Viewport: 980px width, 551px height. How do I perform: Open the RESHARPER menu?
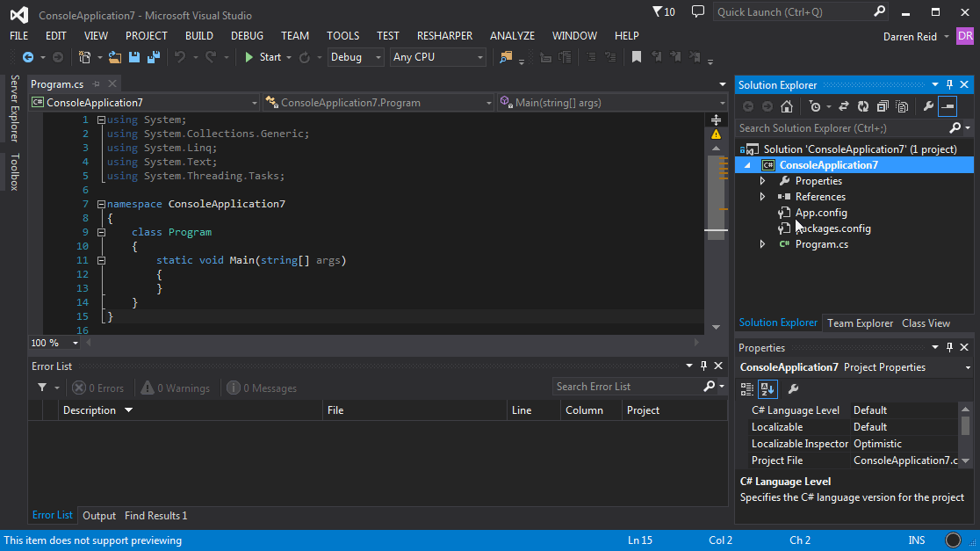pyautogui.click(x=445, y=35)
